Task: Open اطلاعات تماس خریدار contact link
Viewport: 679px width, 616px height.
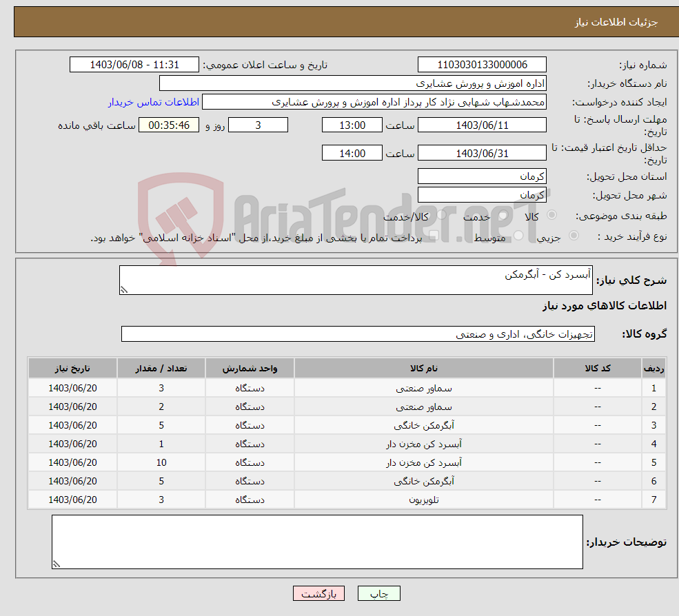Action: [153, 102]
